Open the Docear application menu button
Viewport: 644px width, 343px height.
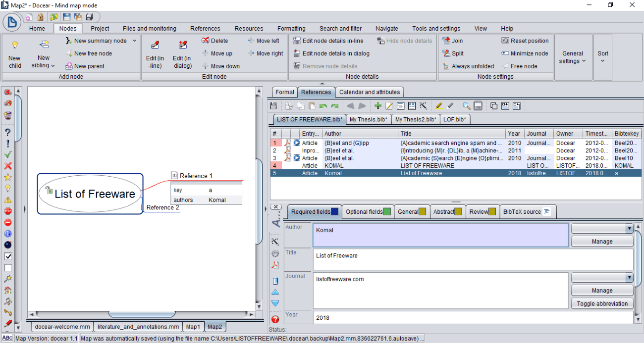pos(13,22)
